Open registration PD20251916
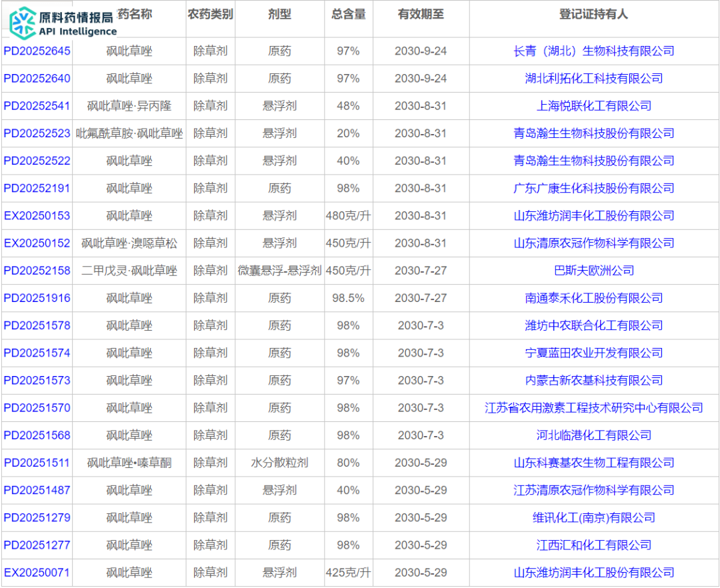The image size is (720, 588). click(x=37, y=299)
